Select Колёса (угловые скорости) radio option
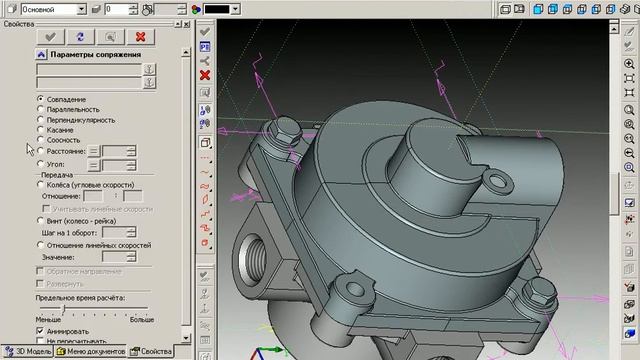The width and height of the screenshot is (640, 360). (x=40, y=184)
